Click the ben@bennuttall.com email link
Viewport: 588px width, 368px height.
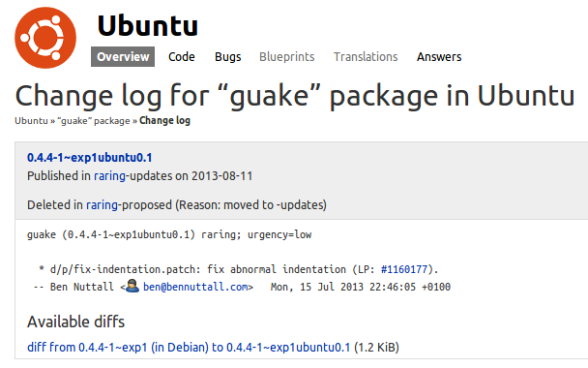(195, 287)
